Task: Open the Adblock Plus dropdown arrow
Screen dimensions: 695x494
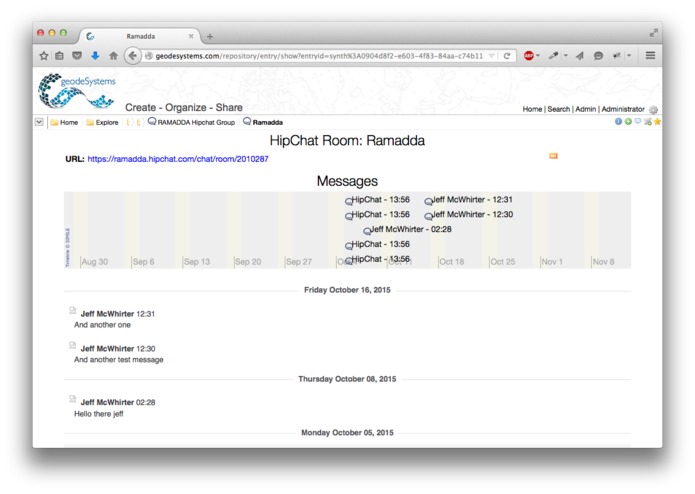Action: click(x=538, y=56)
